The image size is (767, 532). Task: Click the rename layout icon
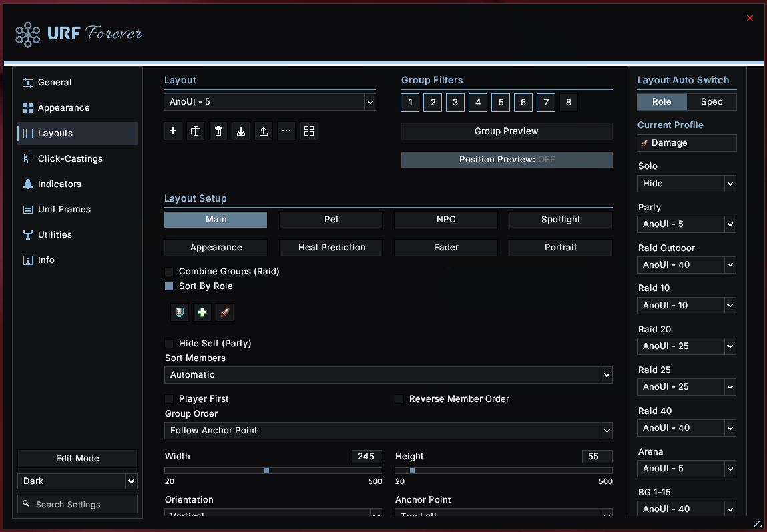click(195, 131)
